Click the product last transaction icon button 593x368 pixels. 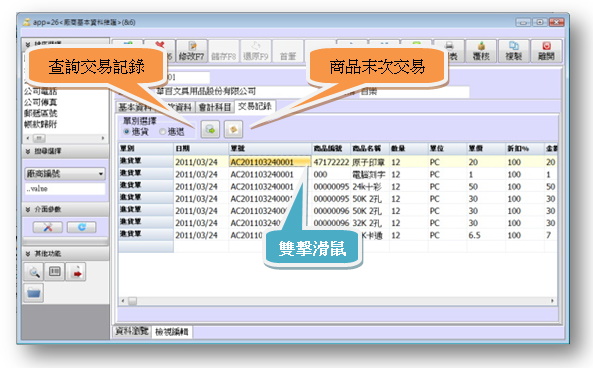click(x=233, y=130)
